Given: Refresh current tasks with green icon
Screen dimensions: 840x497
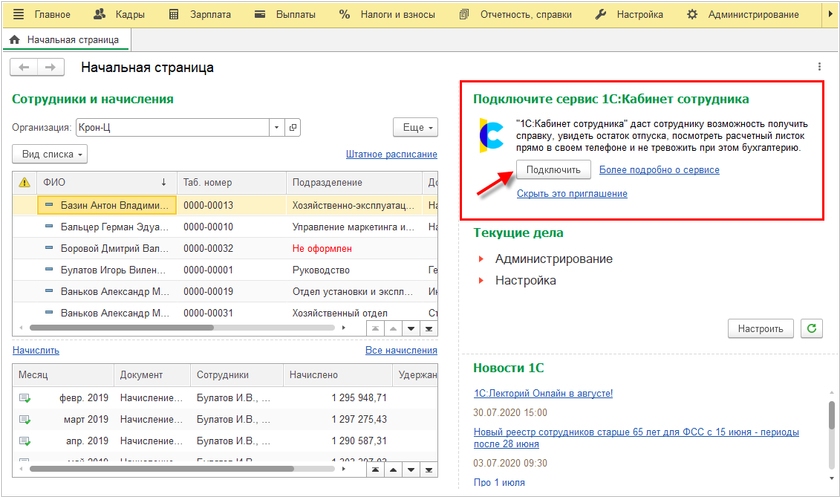Looking at the screenshot, I should [812, 328].
